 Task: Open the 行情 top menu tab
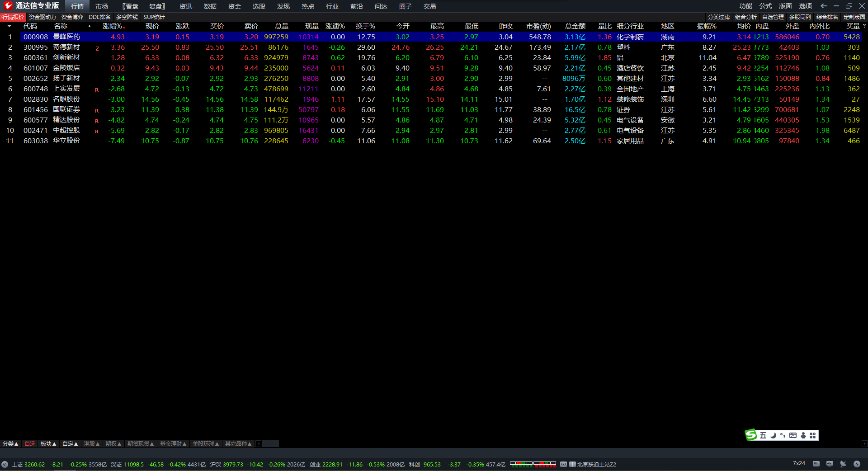point(77,6)
